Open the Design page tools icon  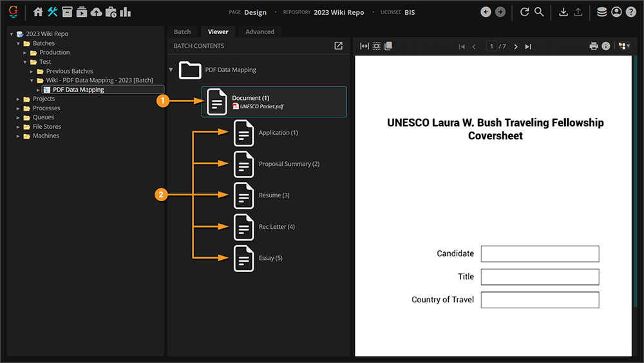(53, 12)
